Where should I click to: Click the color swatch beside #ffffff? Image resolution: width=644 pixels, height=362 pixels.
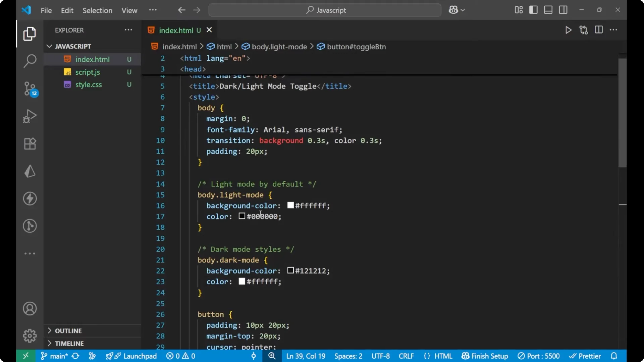tap(290, 205)
